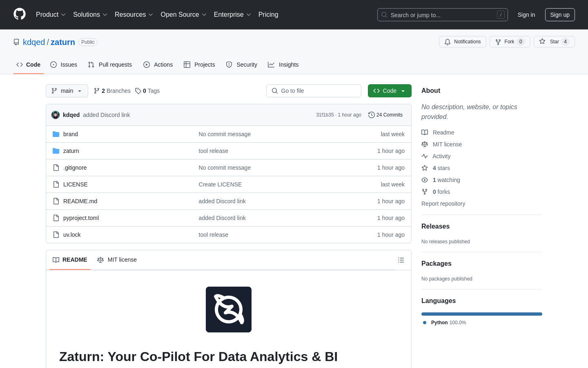
Task: Switch to the Security tab
Action: pos(242,65)
